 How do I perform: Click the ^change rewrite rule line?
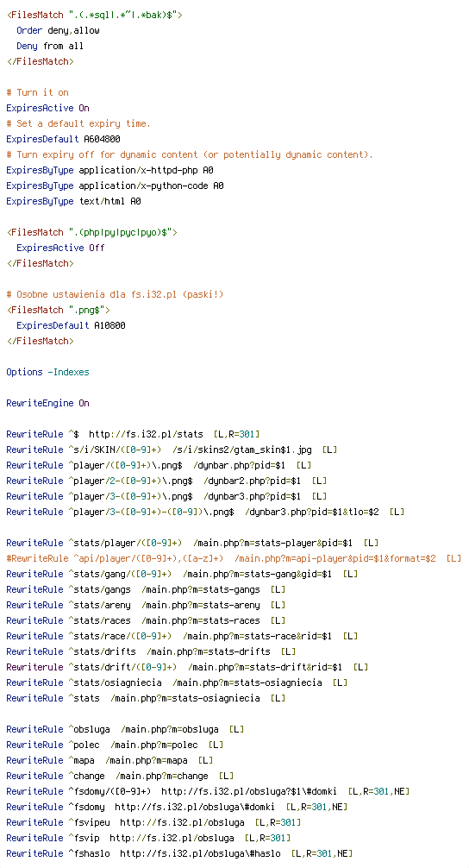[x=120, y=776]
